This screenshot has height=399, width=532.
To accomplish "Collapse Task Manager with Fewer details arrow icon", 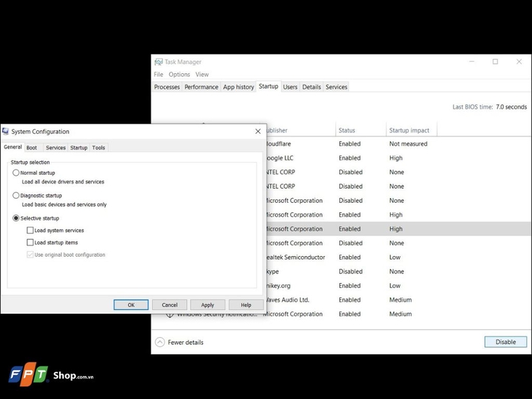I will click(x=160, y=342).
